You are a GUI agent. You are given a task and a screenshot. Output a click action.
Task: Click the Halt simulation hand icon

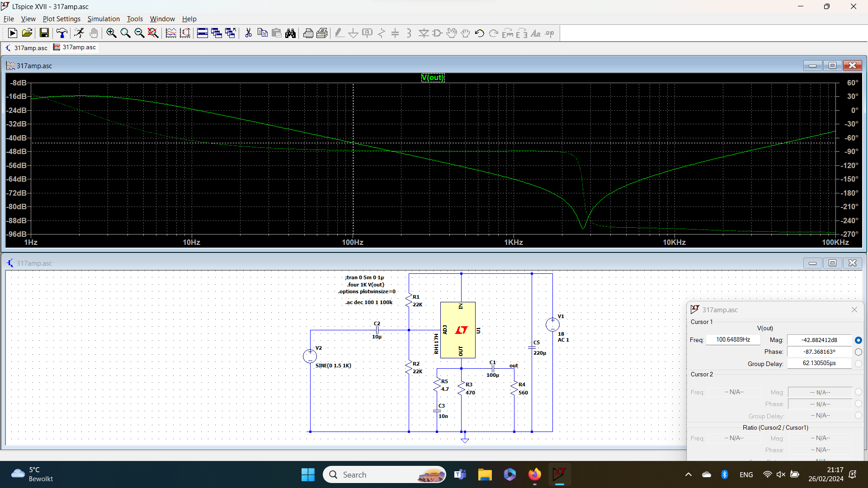pyautogui.click(x=94, y=33)
